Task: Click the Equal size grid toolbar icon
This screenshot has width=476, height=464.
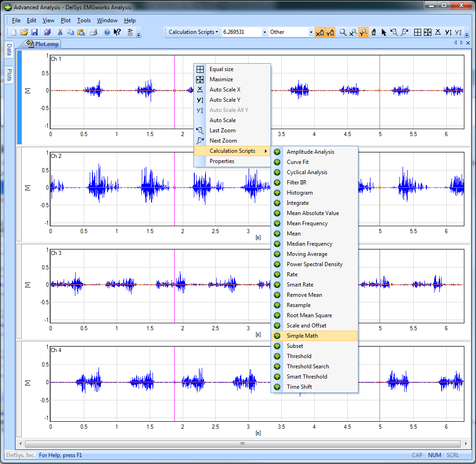Action: tap(417, 32)
